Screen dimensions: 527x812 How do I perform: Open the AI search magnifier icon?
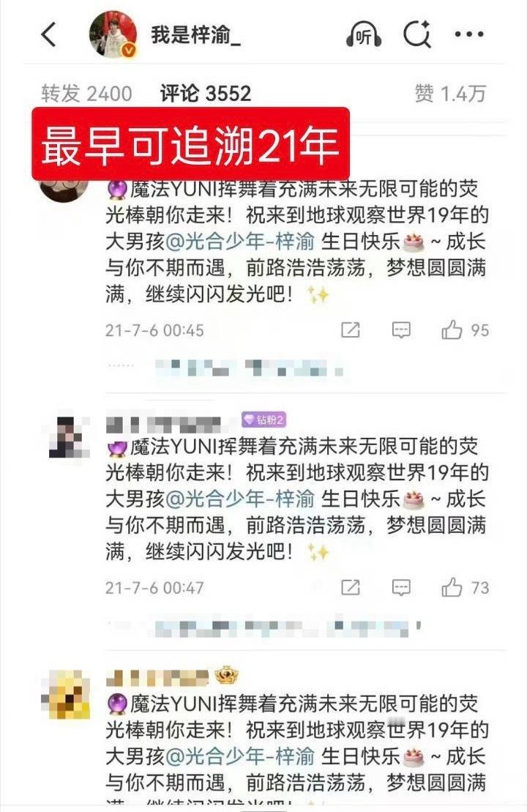[417, 34]
